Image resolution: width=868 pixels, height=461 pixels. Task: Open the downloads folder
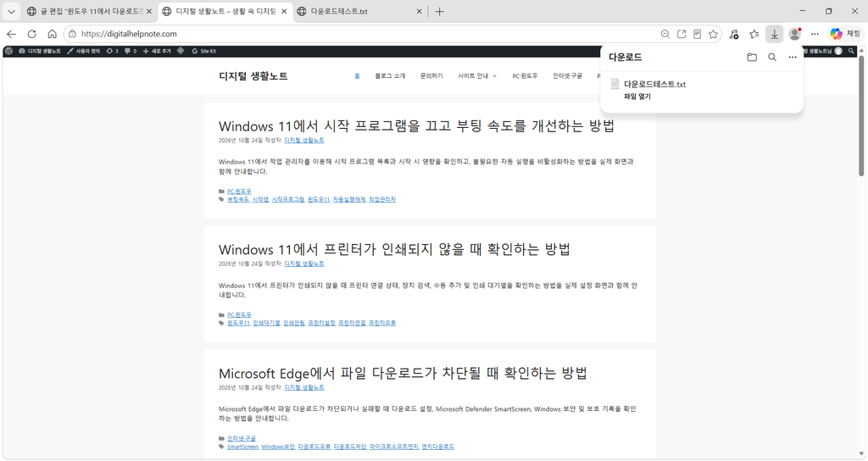pos(752,57)
